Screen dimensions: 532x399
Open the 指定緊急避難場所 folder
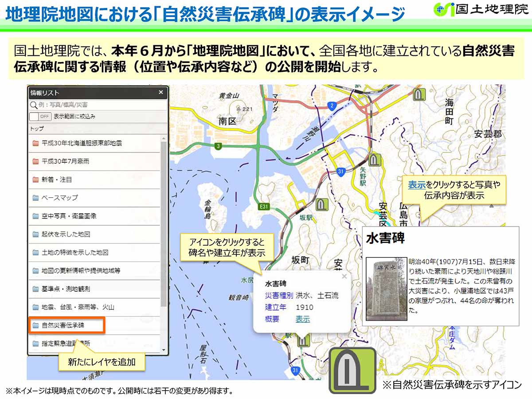pos(94,343)
